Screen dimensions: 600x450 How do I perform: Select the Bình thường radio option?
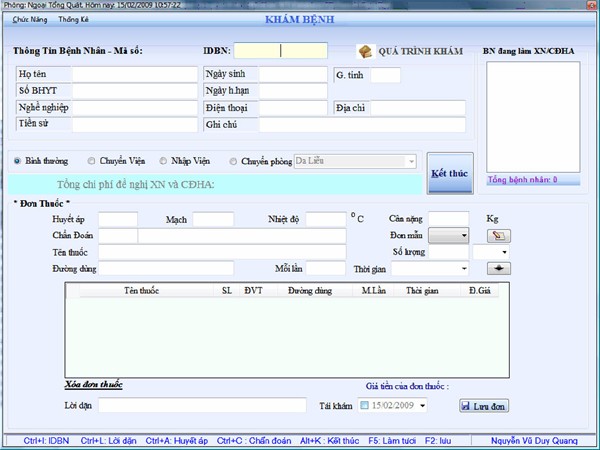[18, 161]
